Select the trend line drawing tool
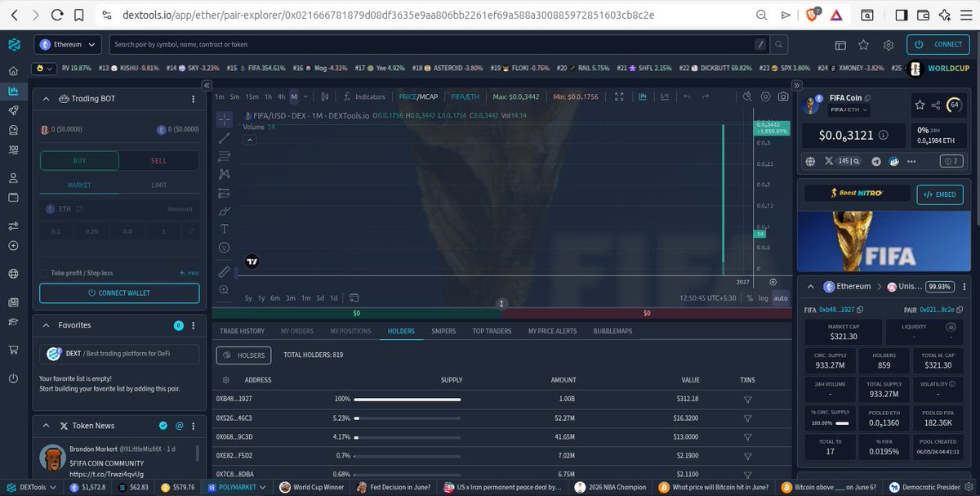This screenshot has height=496, width=980. [225, 138]
